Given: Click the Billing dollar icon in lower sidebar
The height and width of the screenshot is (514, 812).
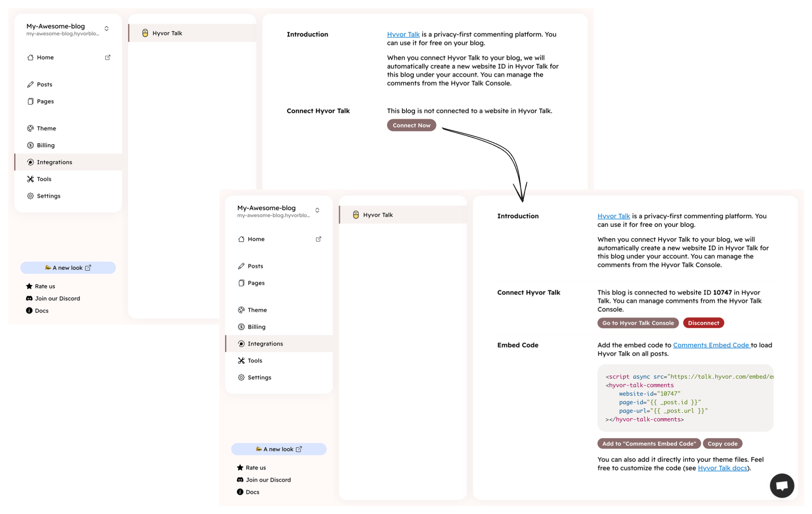Looking at the screenshot, I should [x=241, y=327].
